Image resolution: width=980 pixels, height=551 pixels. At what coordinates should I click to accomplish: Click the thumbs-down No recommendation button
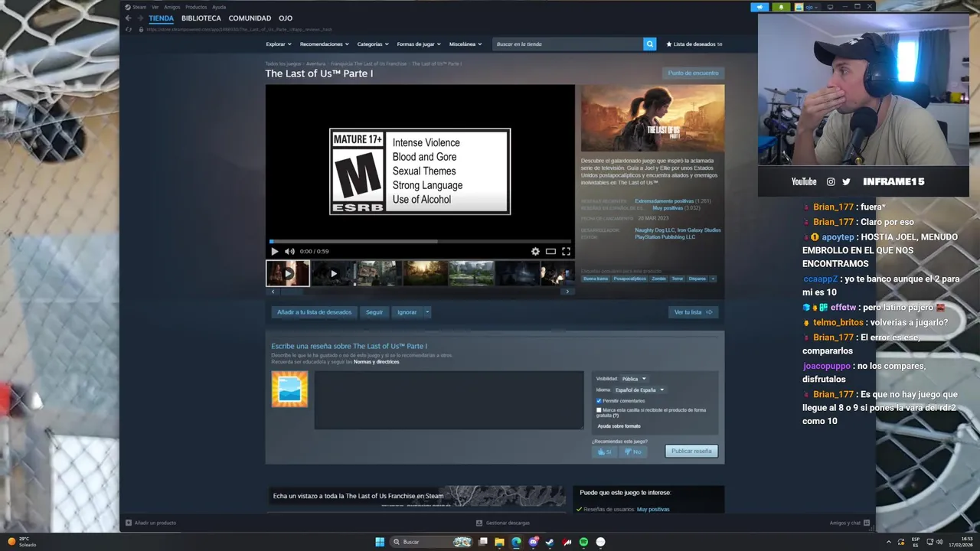pyautogui.click(x=632, y=452)
